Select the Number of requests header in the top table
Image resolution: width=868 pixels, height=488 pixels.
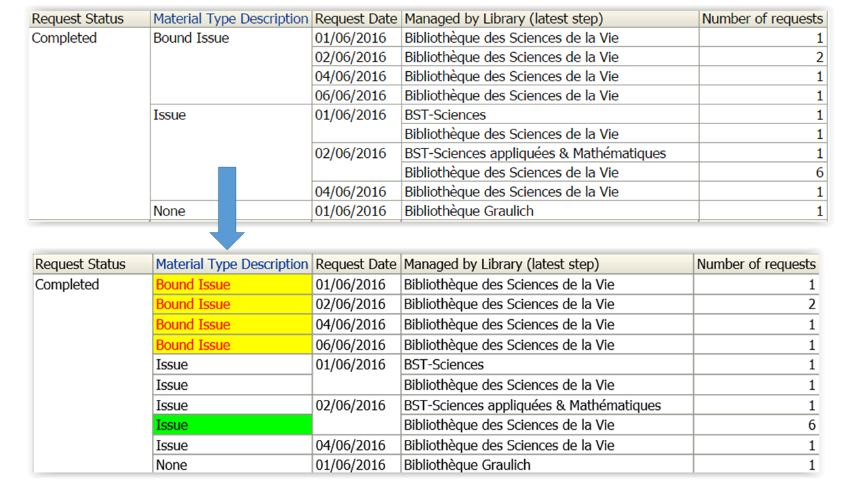coord(763,19)
